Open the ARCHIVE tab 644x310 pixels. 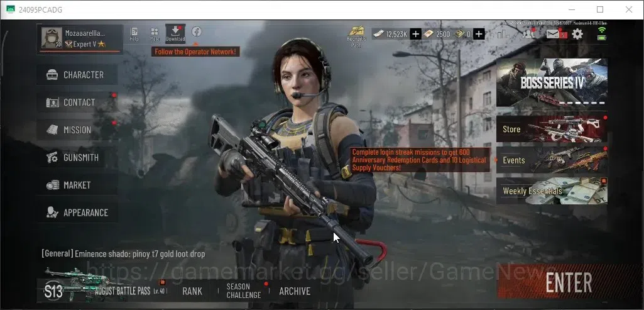coord(295,291)
